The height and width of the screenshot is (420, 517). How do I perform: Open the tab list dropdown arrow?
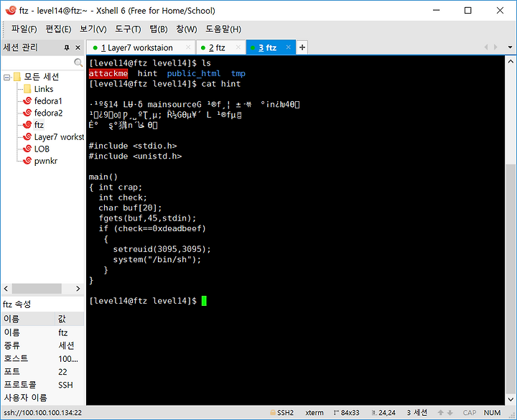[x=510, y=47]
